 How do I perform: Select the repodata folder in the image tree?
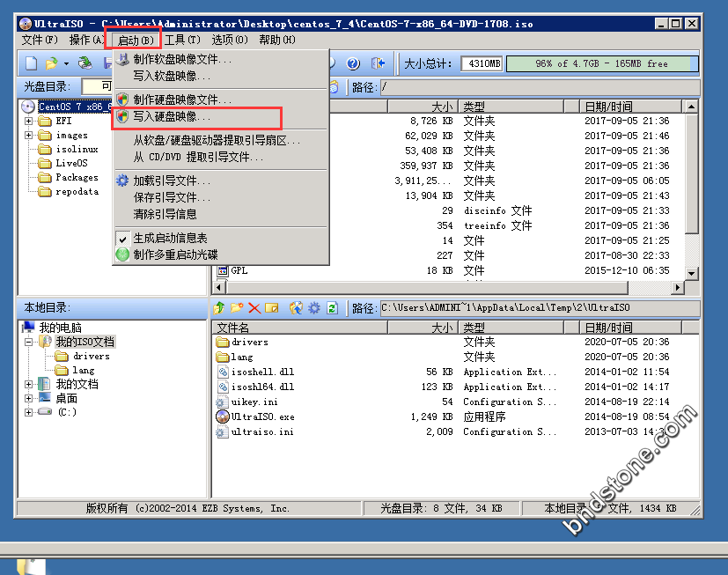[x=77, y=191]
